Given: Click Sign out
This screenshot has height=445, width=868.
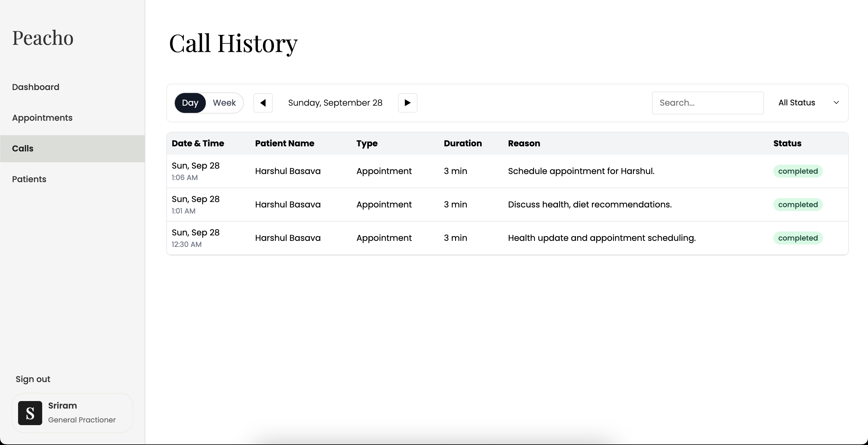Looking at the screenshot, I should (x=33, y=379).
